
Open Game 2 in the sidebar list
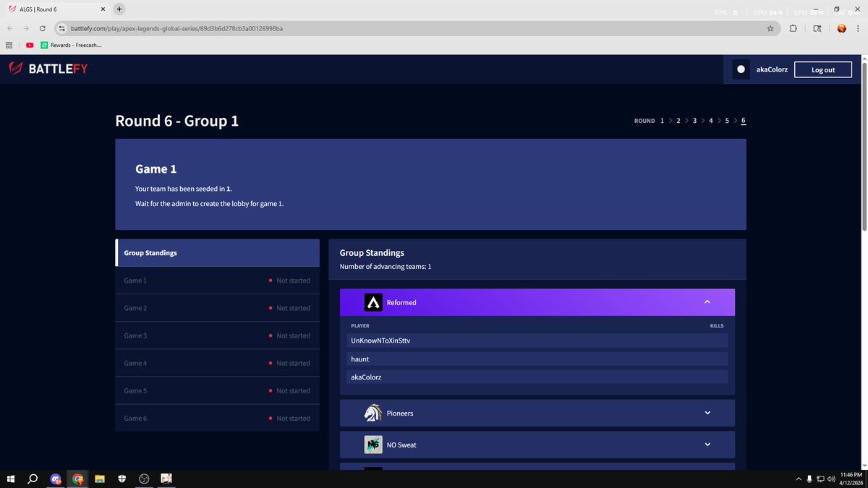coord(217,308)
